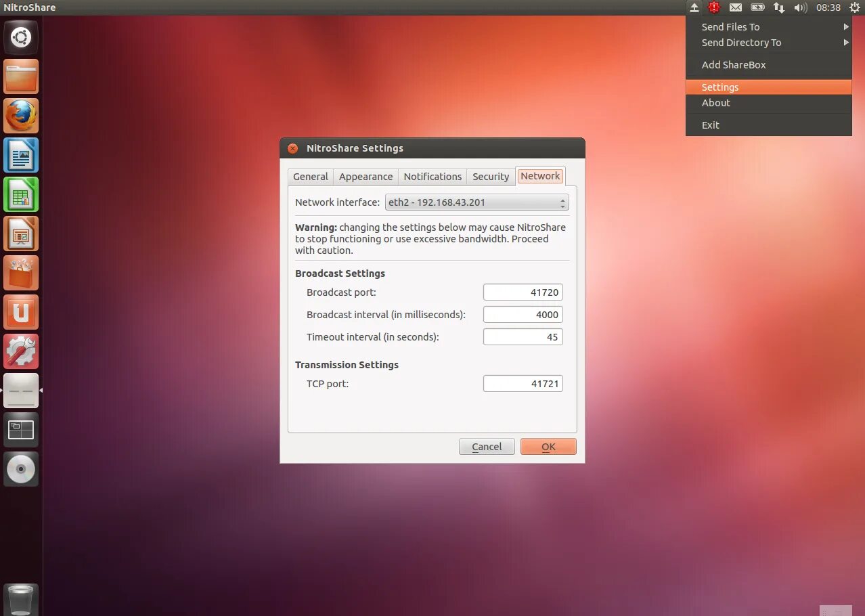Image resolution: width=865 pixels, height=616 pixels.
Task: Select the Network tab
Action: (x=540, y=176)
